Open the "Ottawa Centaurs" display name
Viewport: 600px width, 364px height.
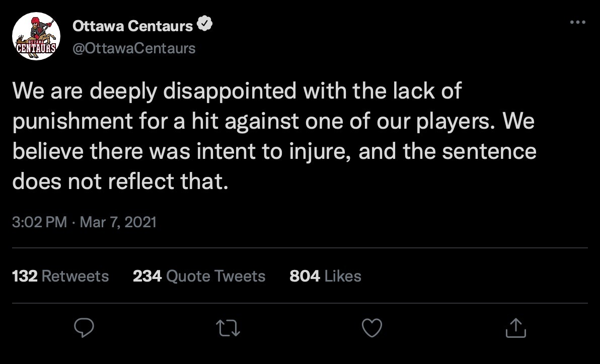point(133,26)
